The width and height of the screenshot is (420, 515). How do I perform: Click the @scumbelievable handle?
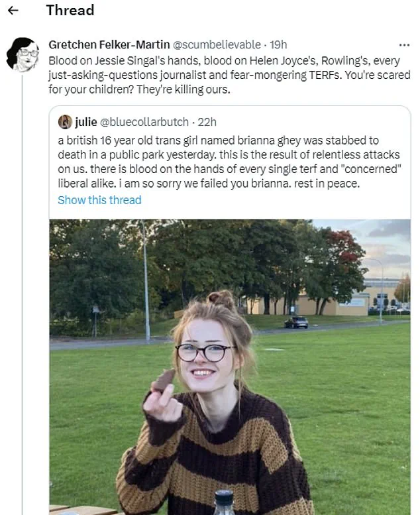tap(217, 44)
